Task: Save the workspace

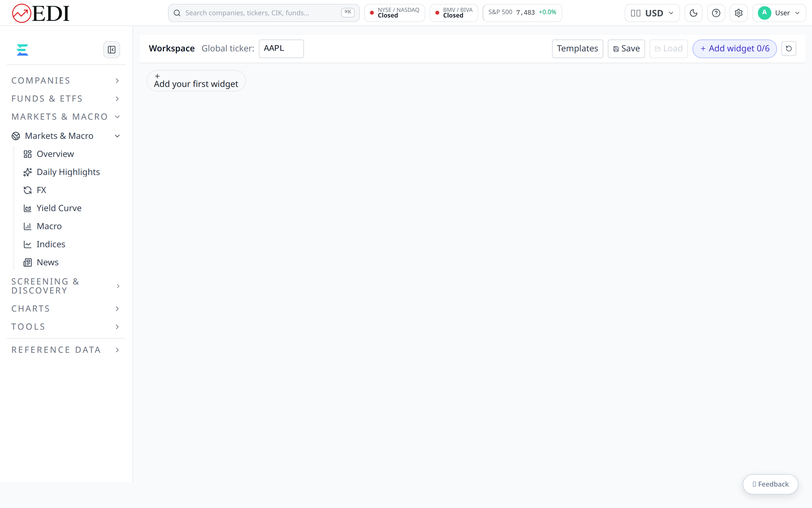Action: click(x=626, y=49)
